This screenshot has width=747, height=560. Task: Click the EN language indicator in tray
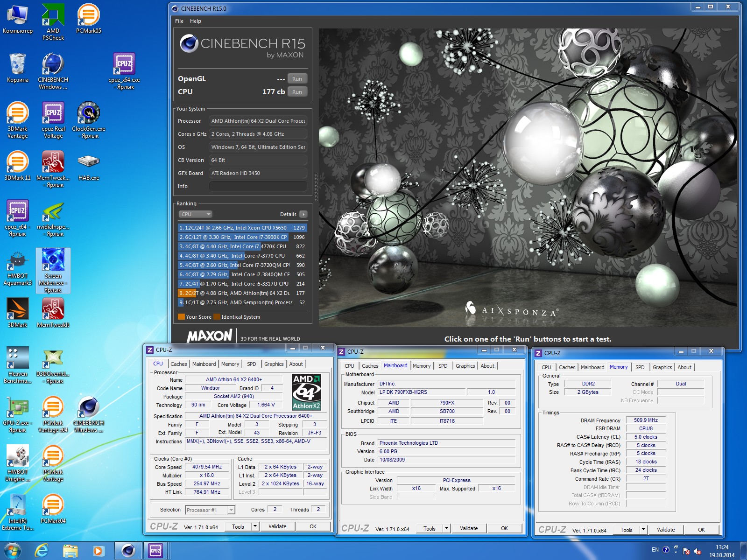point(655,550)
